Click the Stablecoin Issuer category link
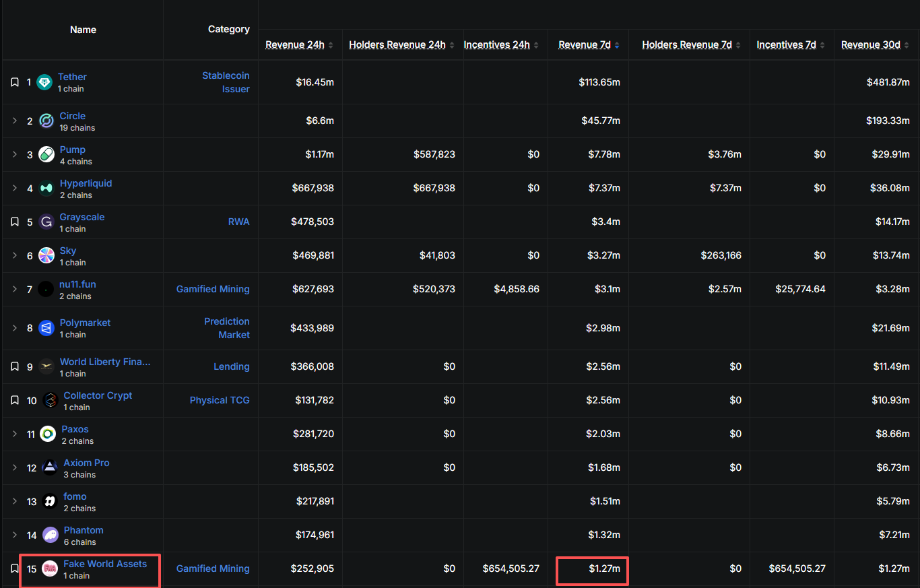Screen dimensions: 920x588 (226, 82)
